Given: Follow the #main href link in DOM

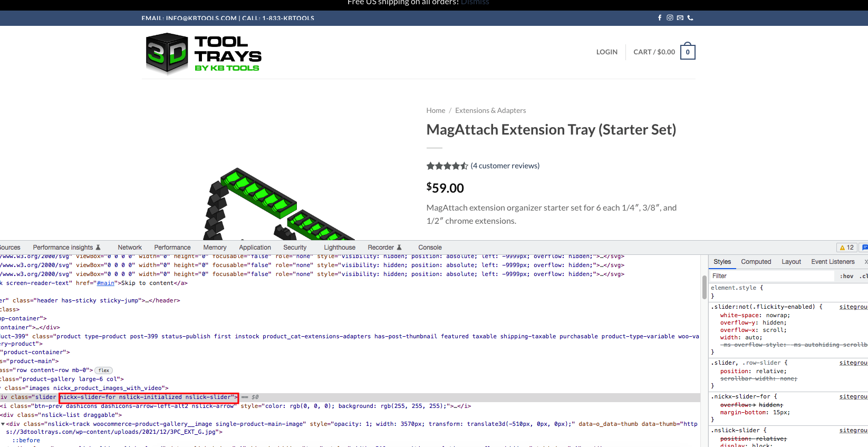Looking at the screenshot, I should 105,283.
